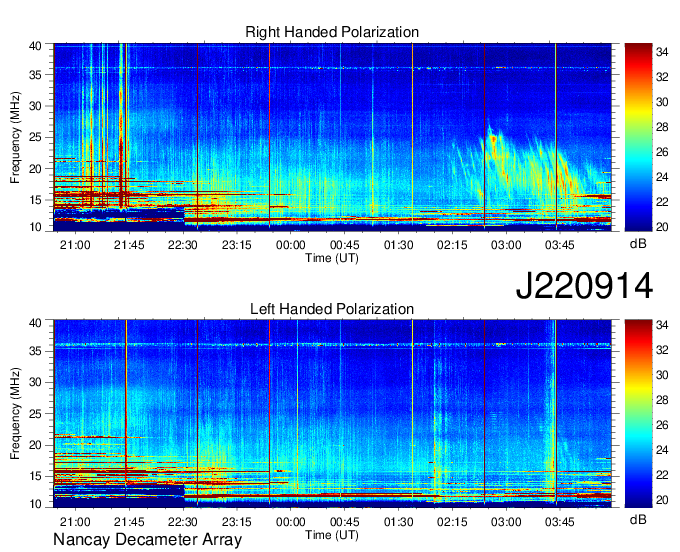
Task: Click the bright red burst near 25 MHz in the right-handed spectrogram
Action: coord(493,139)
